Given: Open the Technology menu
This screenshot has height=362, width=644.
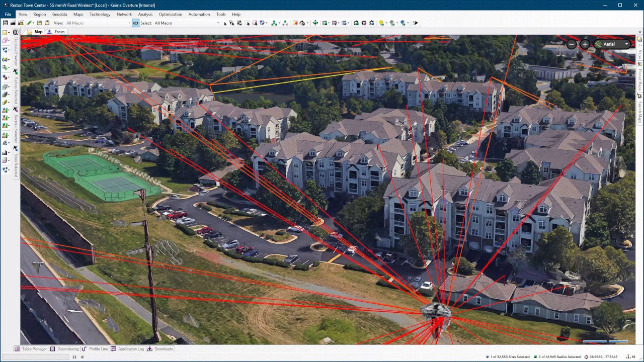Looking at the screenshot, I should [100, 14].
